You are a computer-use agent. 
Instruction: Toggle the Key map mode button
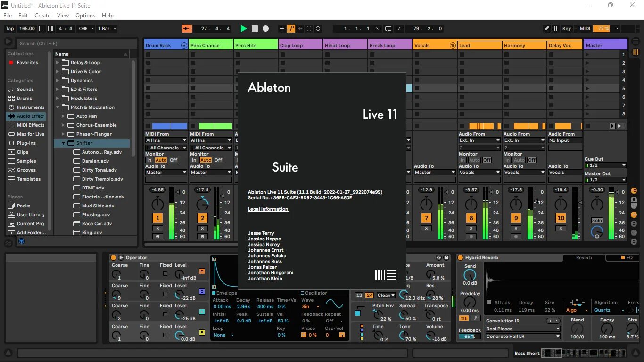click(567, 29)
